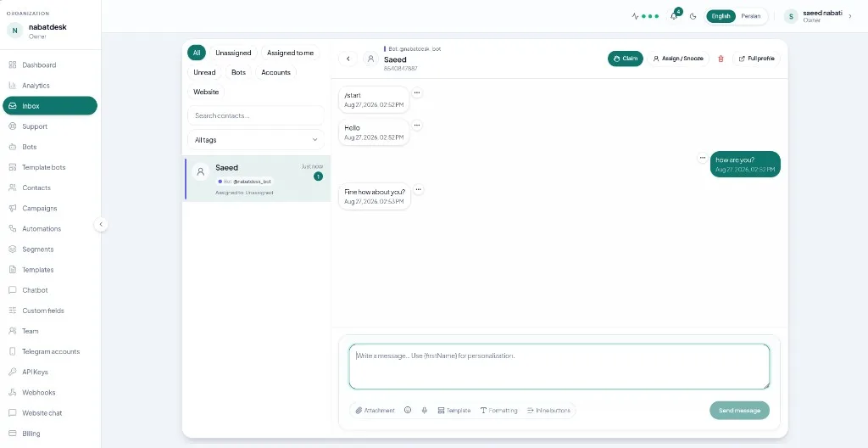Click the 'Fine how about you?' message
This screenshot has height=448, width=868.
pyautogui.click(x=375, y=196)
